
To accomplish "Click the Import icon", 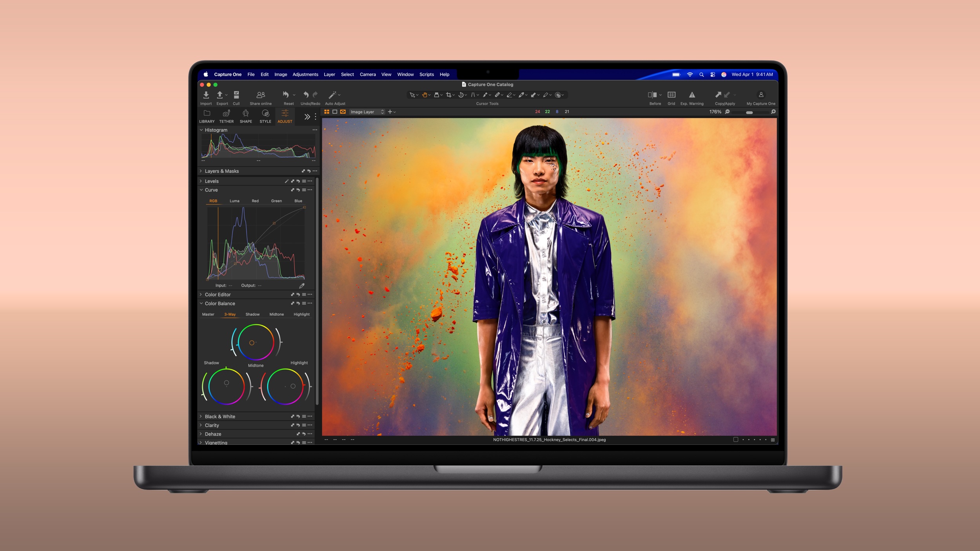I will (x=206, y=95).
